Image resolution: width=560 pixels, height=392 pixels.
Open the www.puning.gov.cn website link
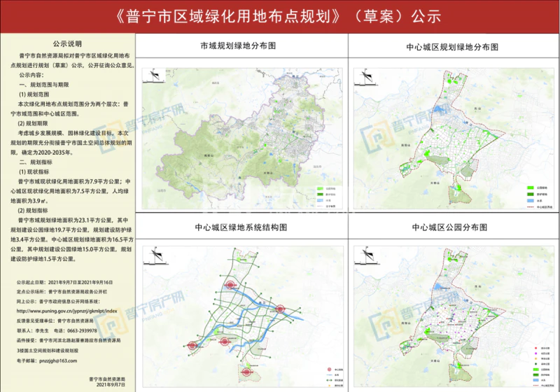click(x=66, y=310)
